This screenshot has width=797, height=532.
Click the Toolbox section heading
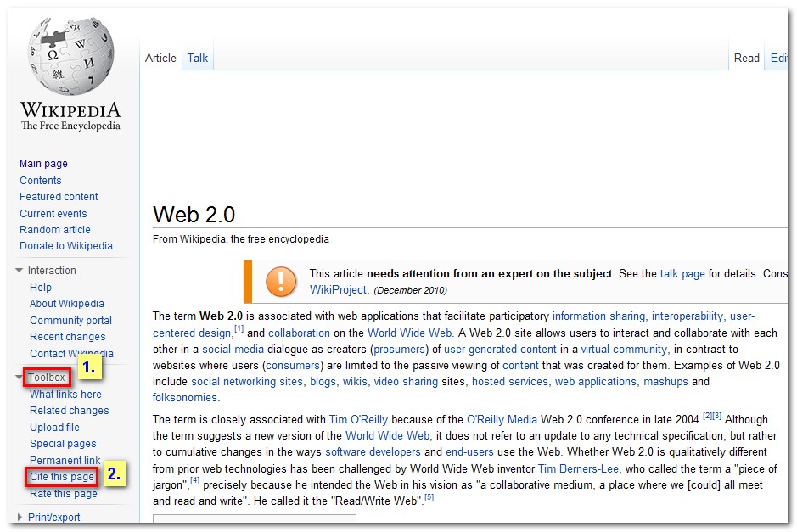coord(47,378)
